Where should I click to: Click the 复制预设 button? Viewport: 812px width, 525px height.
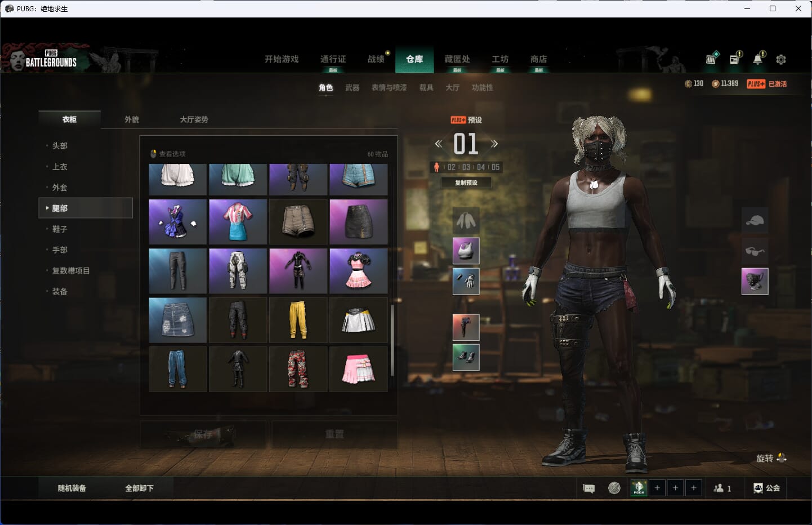click(466, 183)
